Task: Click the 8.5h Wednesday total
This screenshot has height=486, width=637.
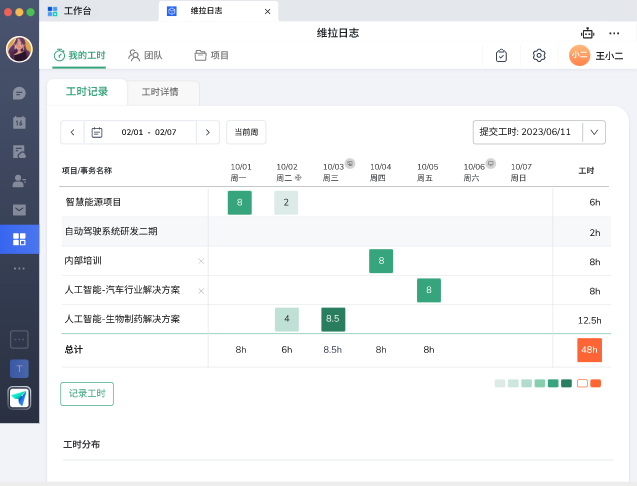Action: pos(332,350)
